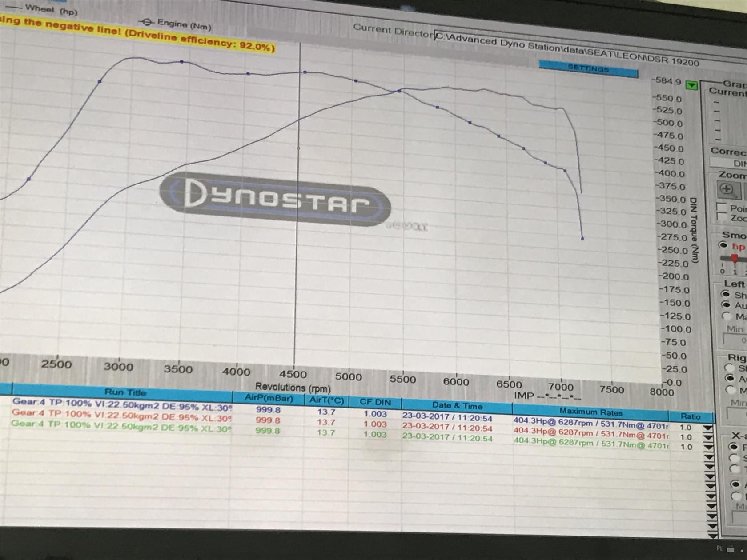This screenshot has width=747, height=560.
Task: Select the third X-axis radio option
Action: [735, 469]
